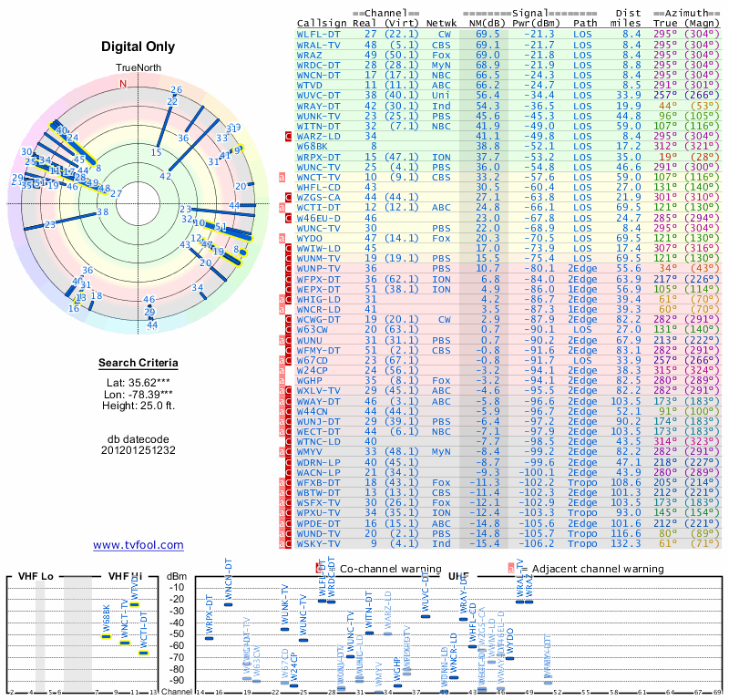729x700 pixels.
Task: Click the 'Lat: 35.62***' value
Action: tap(139, 383)
